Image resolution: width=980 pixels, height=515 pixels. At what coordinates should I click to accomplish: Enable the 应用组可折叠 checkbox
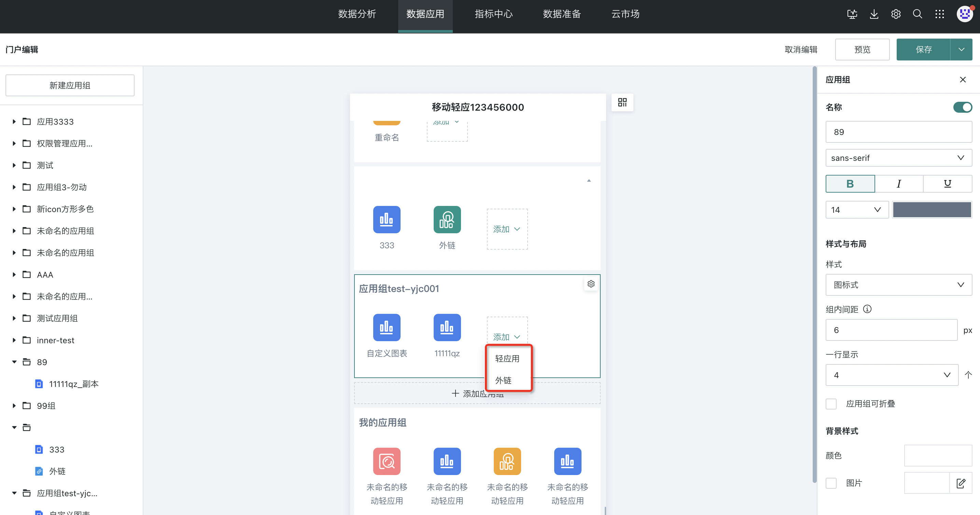pyautogui.click(x=831, y=404)
